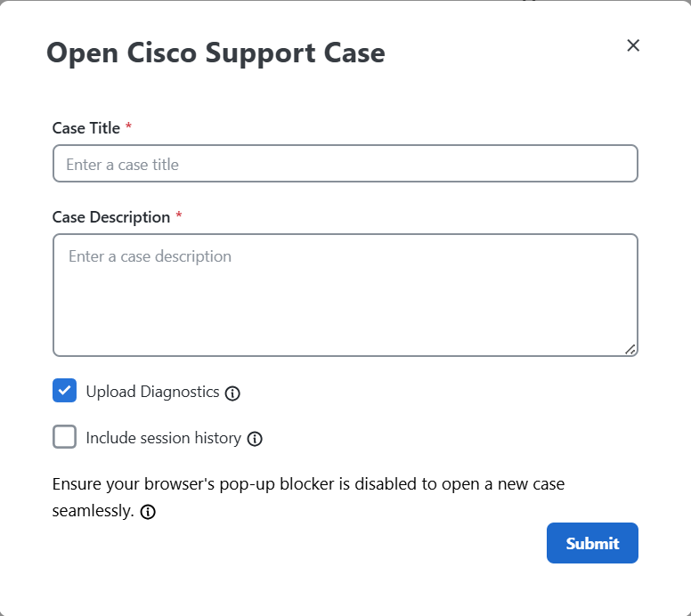This screenshot has height=616, width=691.
Task: Click the Upload Diagnostics info icon
Action: pos(232,393)
